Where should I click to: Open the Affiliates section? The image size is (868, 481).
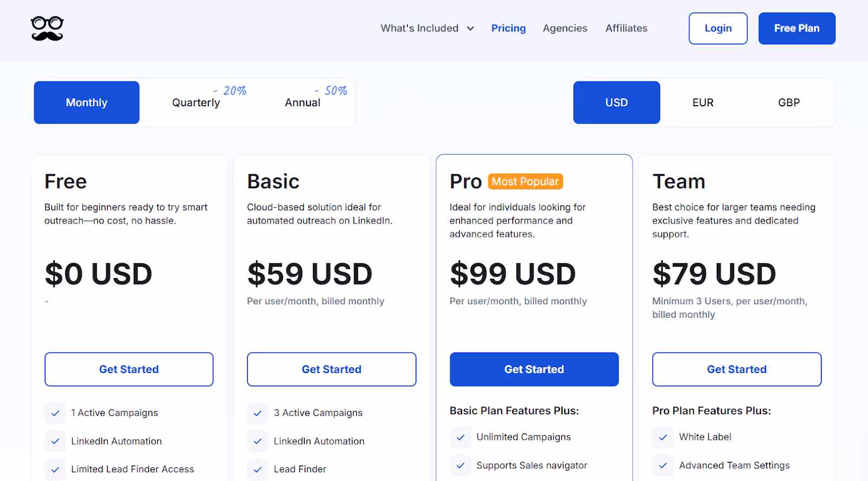626,28
